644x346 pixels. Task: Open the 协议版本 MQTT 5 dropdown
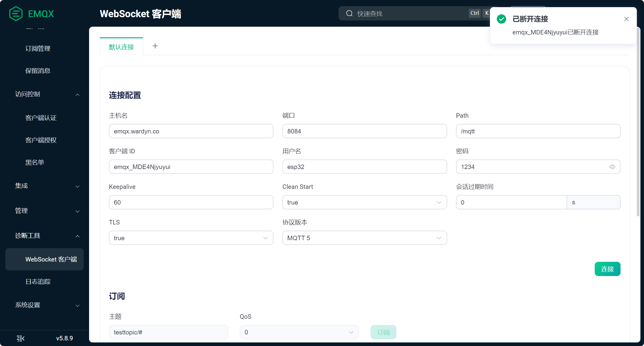[x=365, y=238]
